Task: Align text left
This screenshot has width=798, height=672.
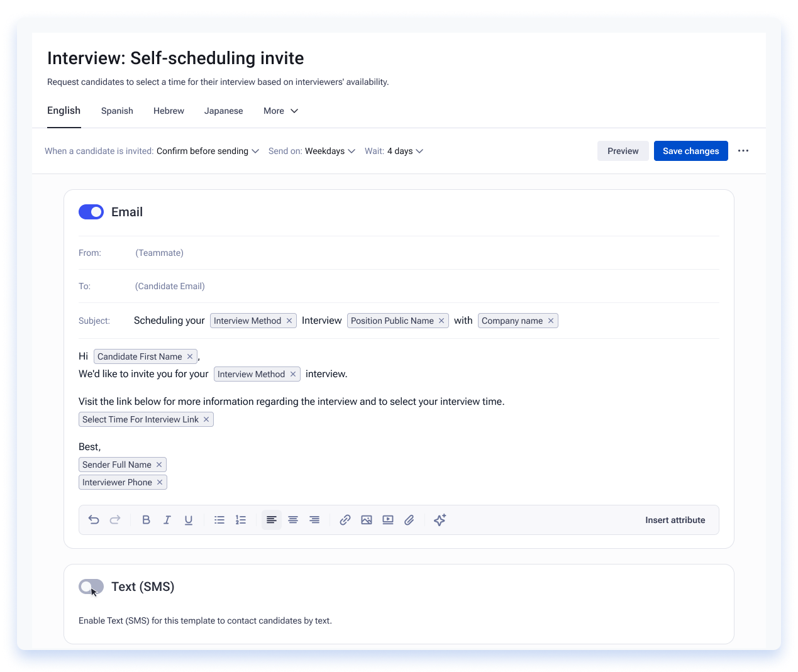Action: pos(272,520)
